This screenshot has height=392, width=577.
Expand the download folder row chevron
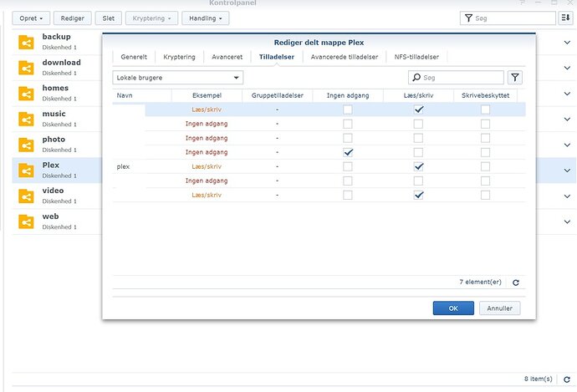pos(567,68)
